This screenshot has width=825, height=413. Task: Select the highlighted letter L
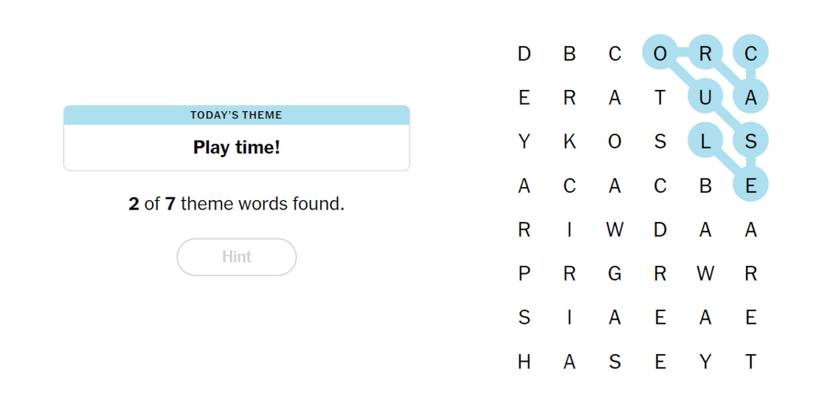pyautogui.click(x=705, y=141)
